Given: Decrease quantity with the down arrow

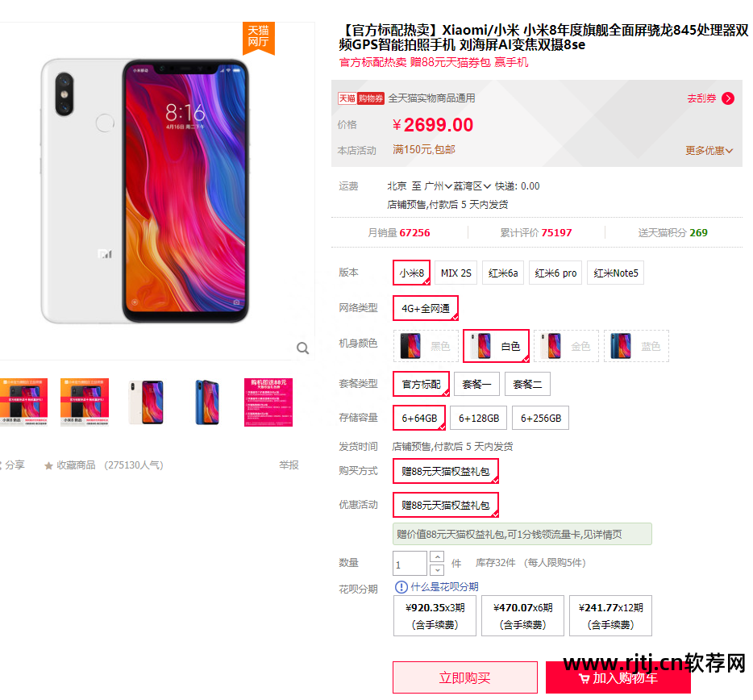Looking at the screenshot, I should click(437, 570).
